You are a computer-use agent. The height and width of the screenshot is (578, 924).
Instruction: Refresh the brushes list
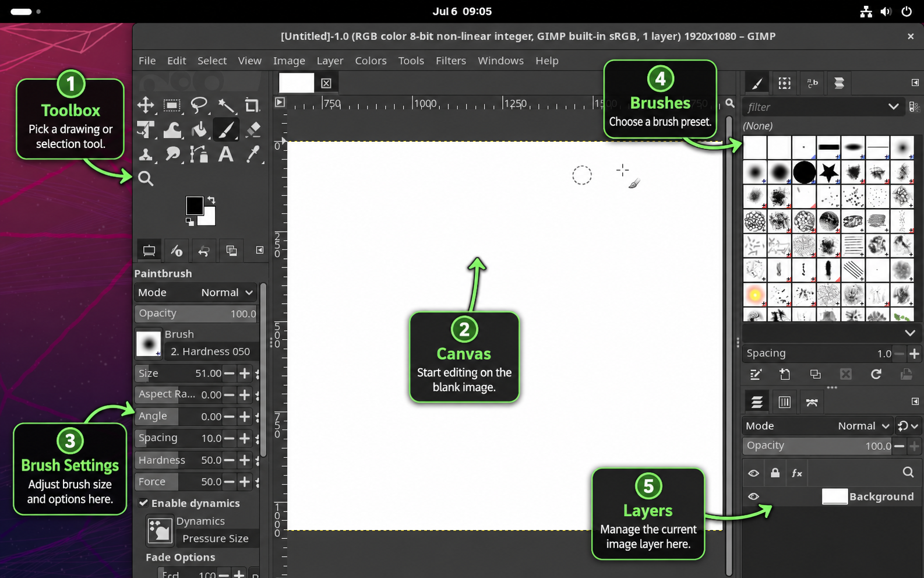click(x=876, y=375)
